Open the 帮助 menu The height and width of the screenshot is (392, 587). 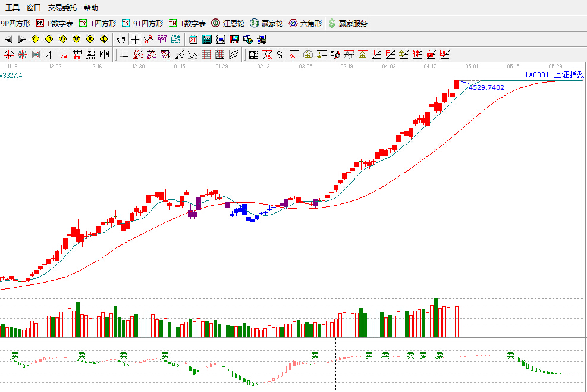[x=91, y=8]
